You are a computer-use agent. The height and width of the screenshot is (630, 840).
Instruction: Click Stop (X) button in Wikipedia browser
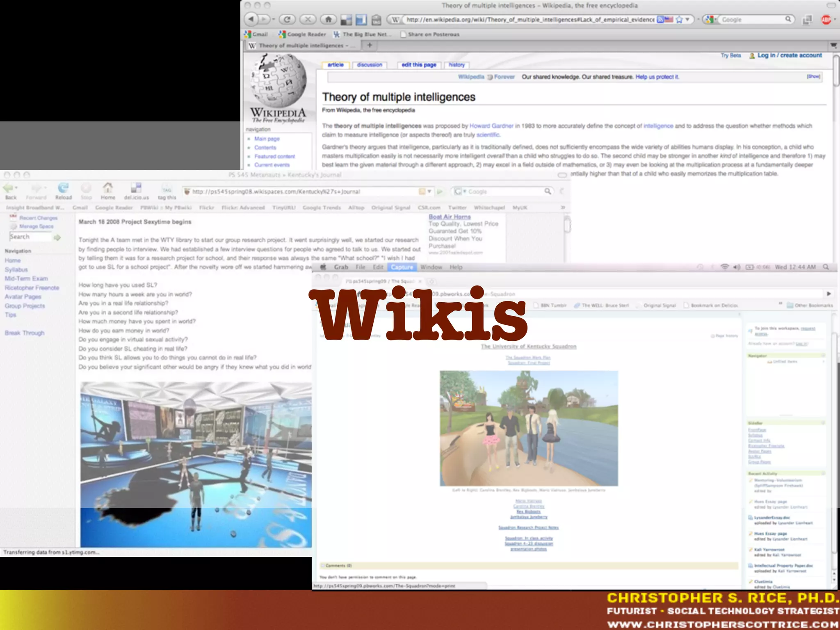tap(308, 19)
